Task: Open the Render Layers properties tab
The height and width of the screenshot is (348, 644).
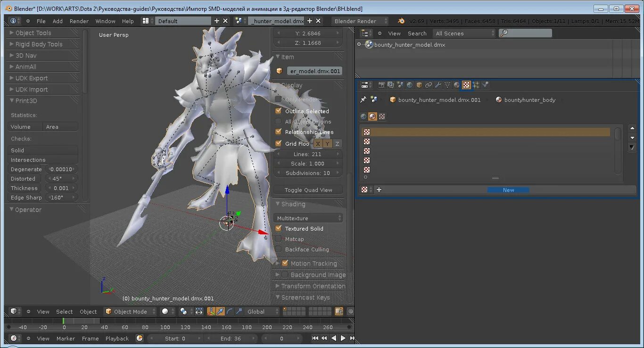Action: click(x=391, y=85)
